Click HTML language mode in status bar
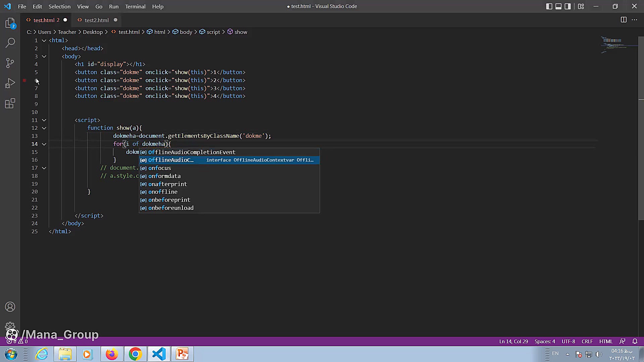This screenshot has width=644, height=362. 606,341
